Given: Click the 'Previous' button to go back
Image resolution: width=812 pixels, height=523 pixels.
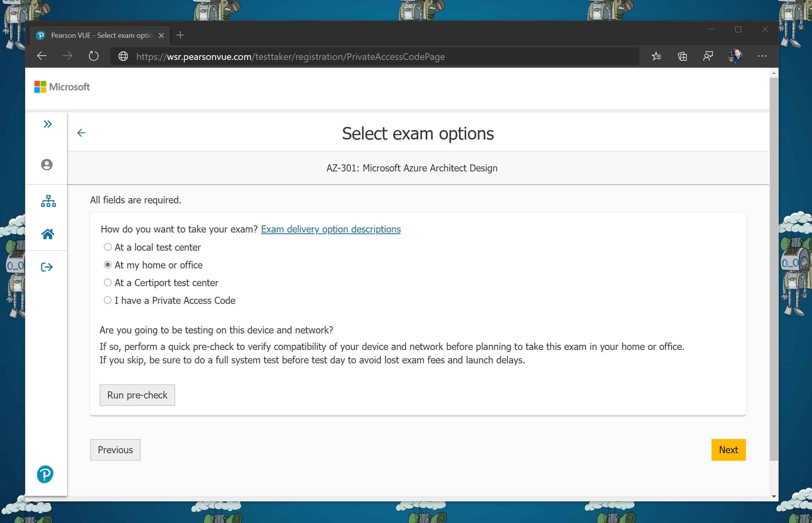Looking at the screenshot, I should (115, 449).
